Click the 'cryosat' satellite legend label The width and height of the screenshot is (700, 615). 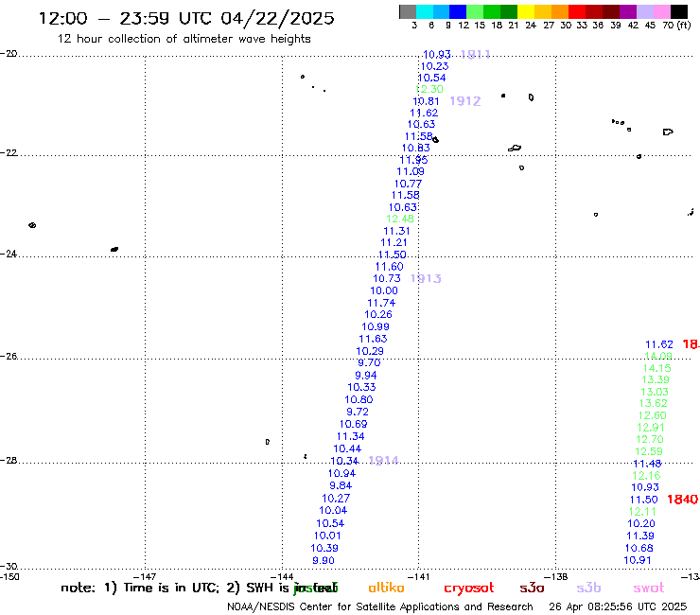pos(469,589)
